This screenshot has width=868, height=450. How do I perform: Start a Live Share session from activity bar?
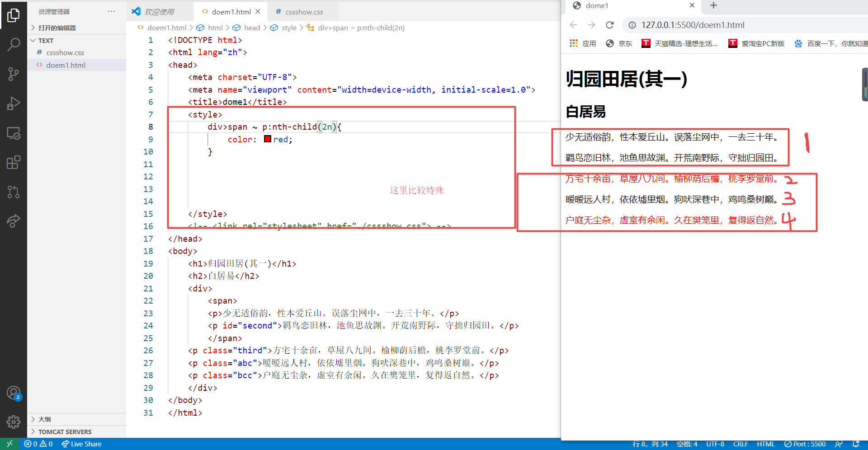pyautogui.click(x=14, y=221)
